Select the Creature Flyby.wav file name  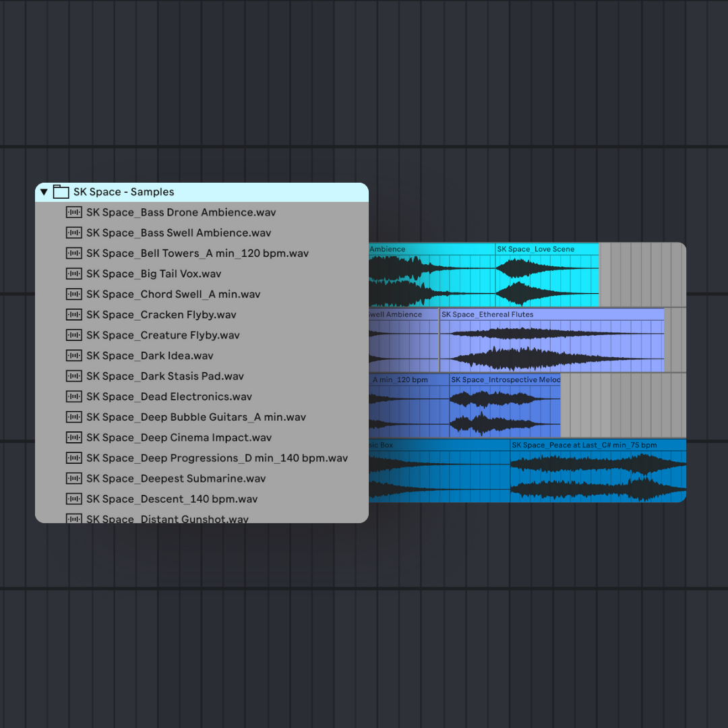coord(163,335)
